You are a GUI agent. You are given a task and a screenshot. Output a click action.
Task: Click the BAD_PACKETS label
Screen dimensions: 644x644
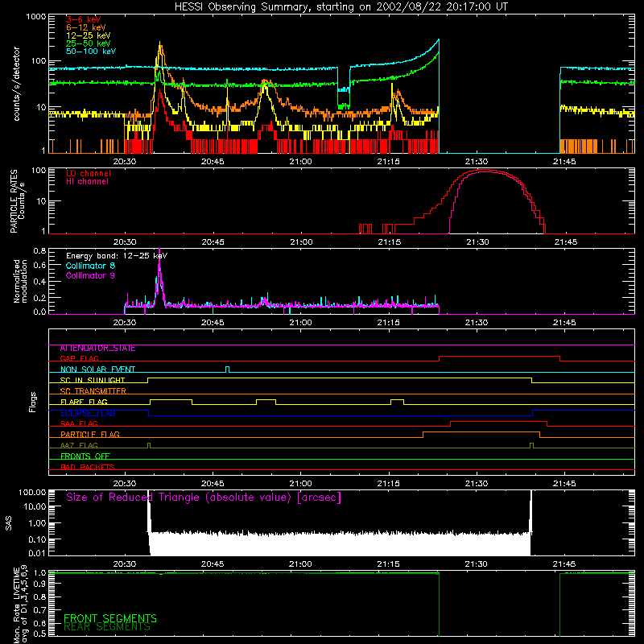pyautogui.click(x=88, y=467)
